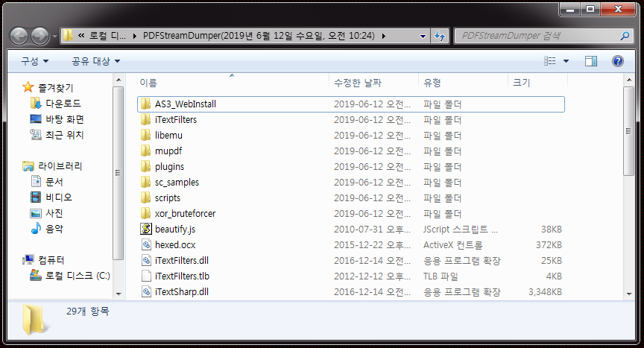
Task: Select the xor_bruteforcer folder icon
Action: click(146, 213)
